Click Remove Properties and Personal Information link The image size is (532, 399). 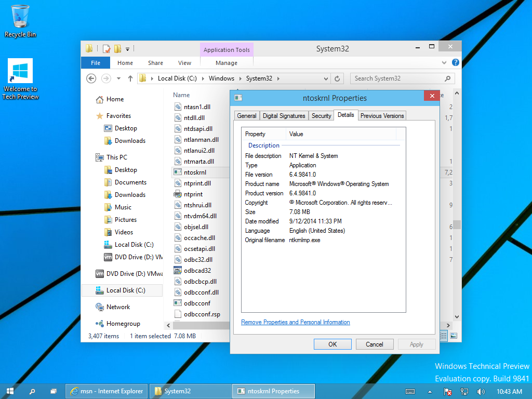pyautogui.click(x=295, y=322)
